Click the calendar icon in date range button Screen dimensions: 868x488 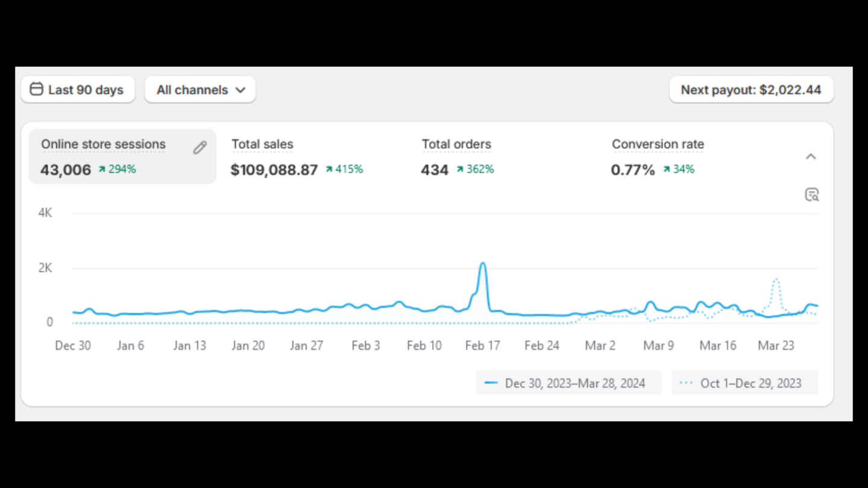36,89
